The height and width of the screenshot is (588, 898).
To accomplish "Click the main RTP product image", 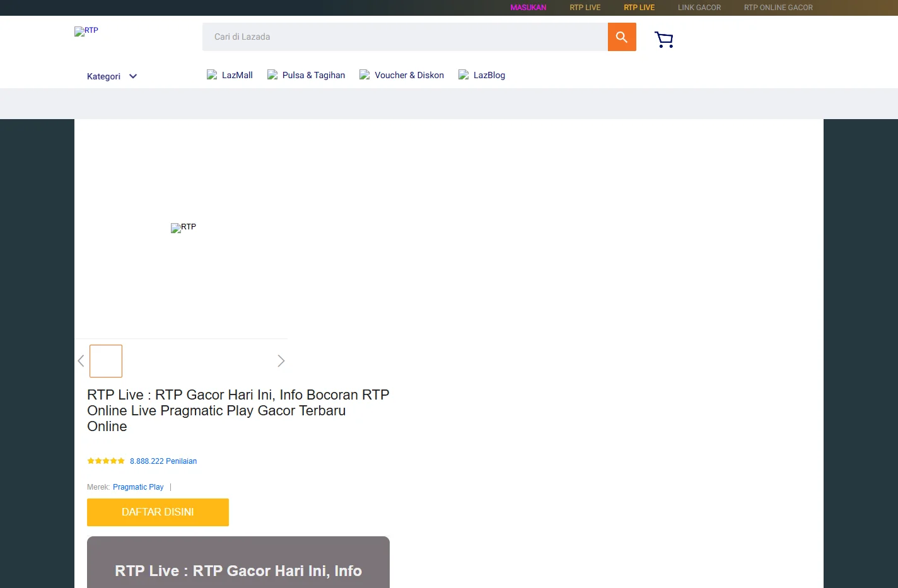I will 184,228.
